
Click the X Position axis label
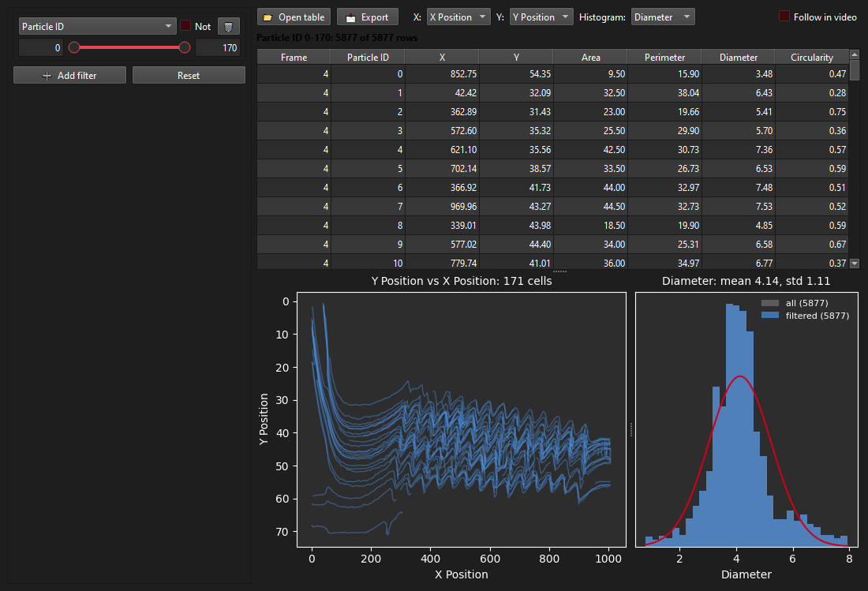(x=462, y=574)
